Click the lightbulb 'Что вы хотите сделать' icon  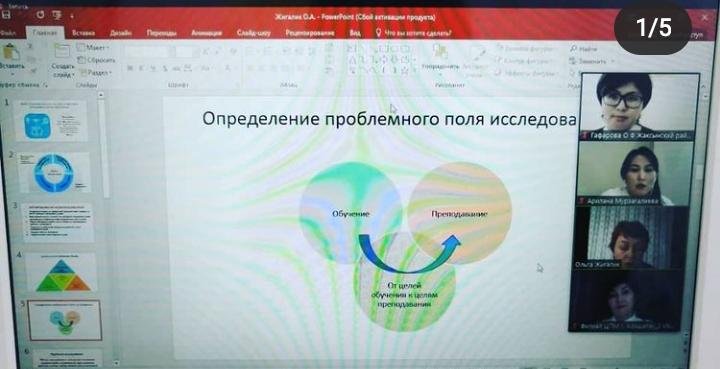point(378,33)
